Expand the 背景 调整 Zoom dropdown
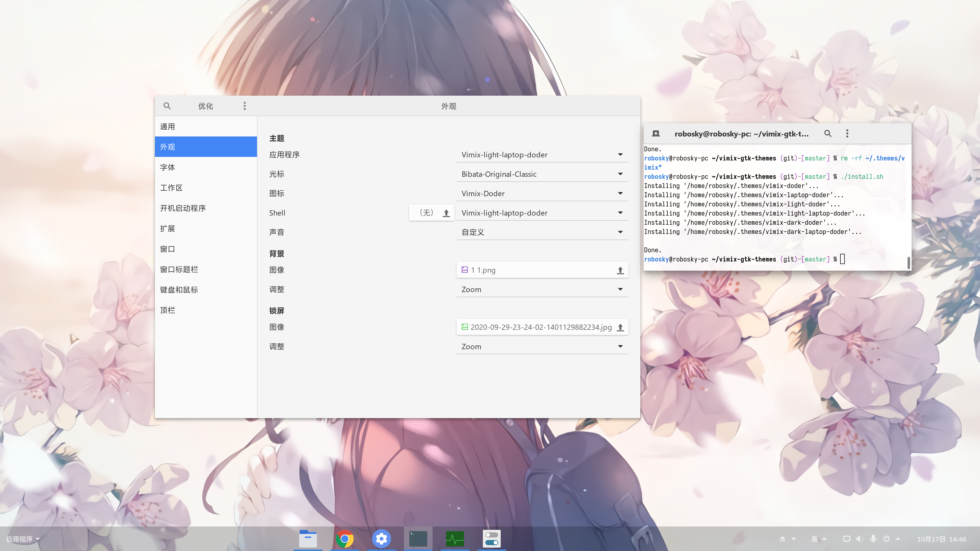This screenshot has height=551, width=980. 542,289
